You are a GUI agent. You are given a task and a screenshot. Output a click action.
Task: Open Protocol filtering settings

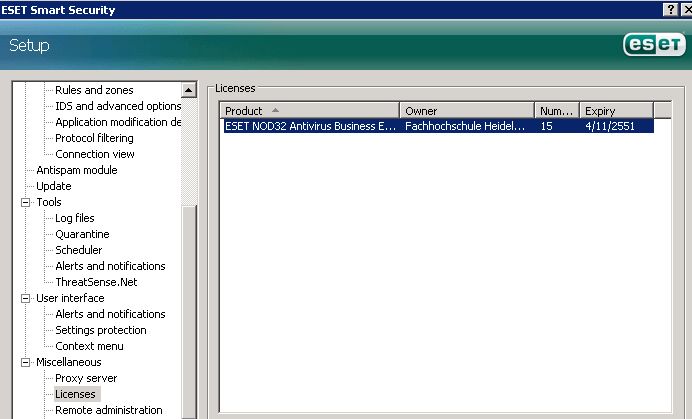coord(94,138)
